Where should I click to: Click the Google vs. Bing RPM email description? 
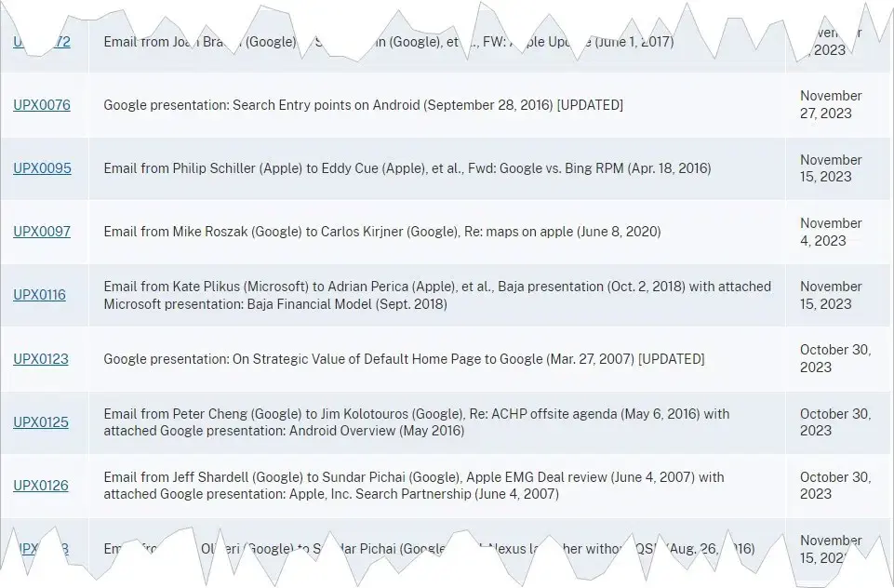[407, 168]
